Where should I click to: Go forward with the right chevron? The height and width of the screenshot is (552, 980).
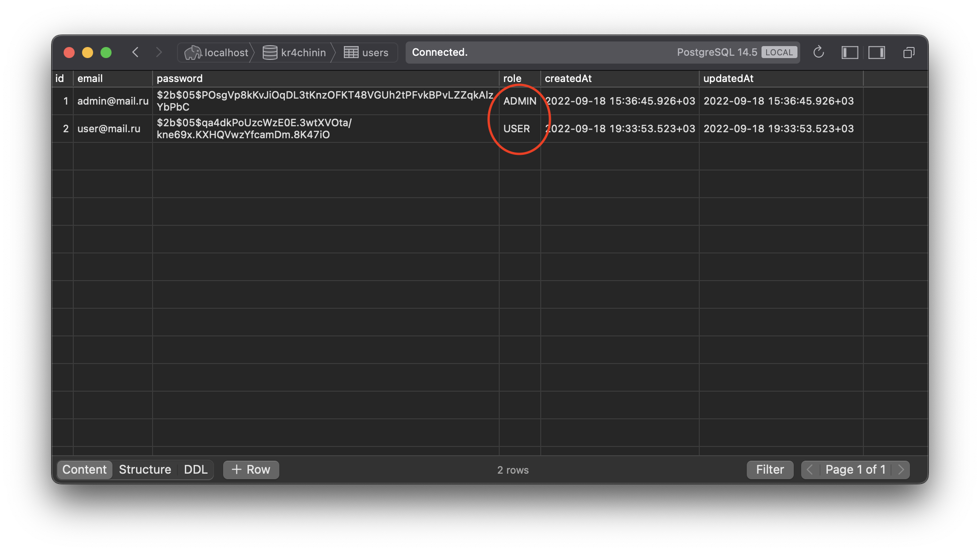pos(159,52)
